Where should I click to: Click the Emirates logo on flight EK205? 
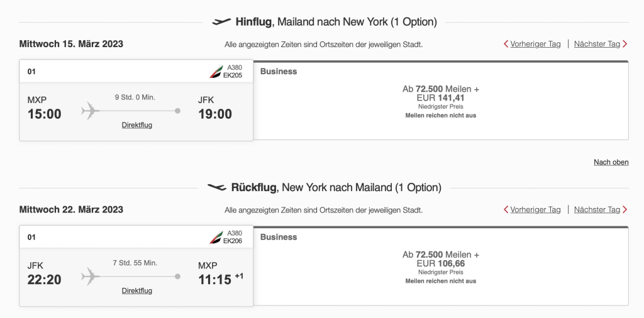(216, 72)
